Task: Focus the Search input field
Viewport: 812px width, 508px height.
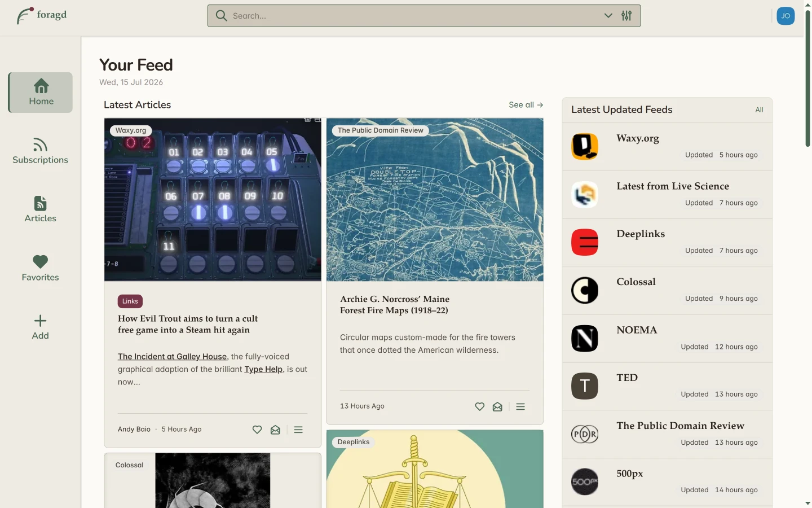Action: [x=424, y=16]
